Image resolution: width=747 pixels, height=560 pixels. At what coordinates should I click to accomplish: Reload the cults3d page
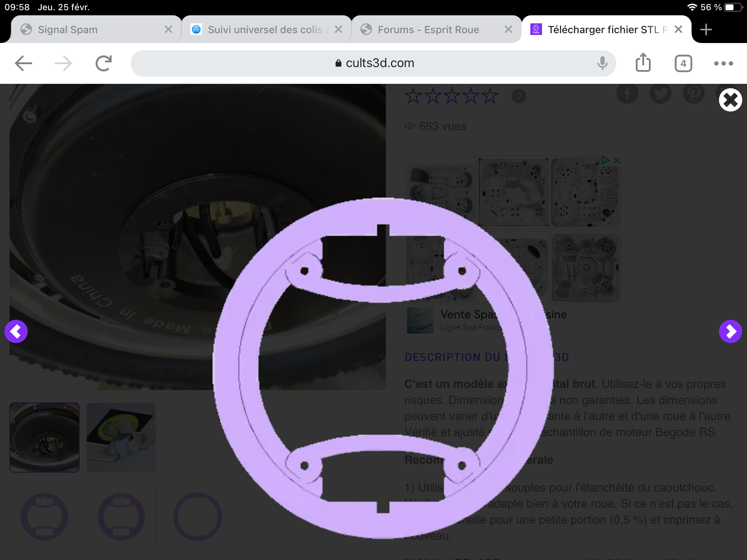[104, 63]
